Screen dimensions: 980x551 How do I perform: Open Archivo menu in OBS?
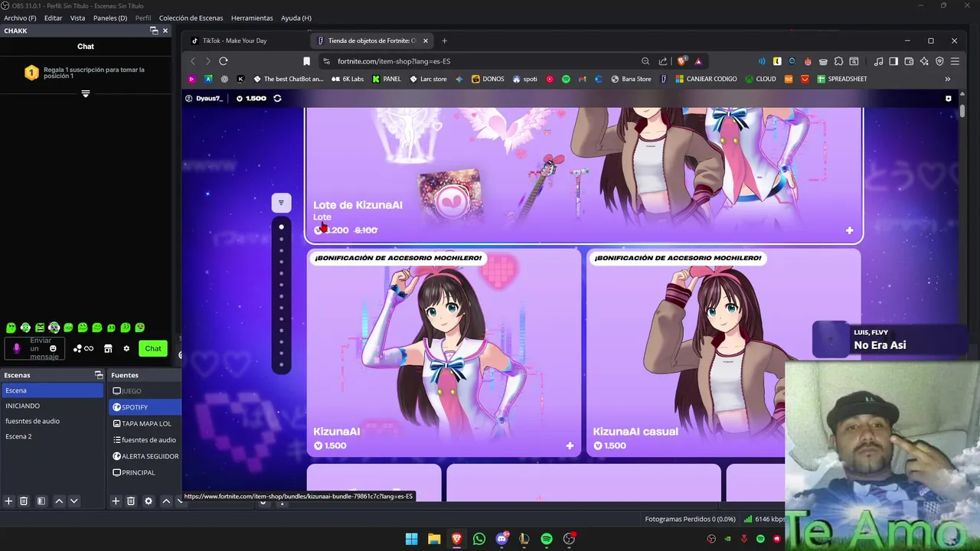coord(20,18)
